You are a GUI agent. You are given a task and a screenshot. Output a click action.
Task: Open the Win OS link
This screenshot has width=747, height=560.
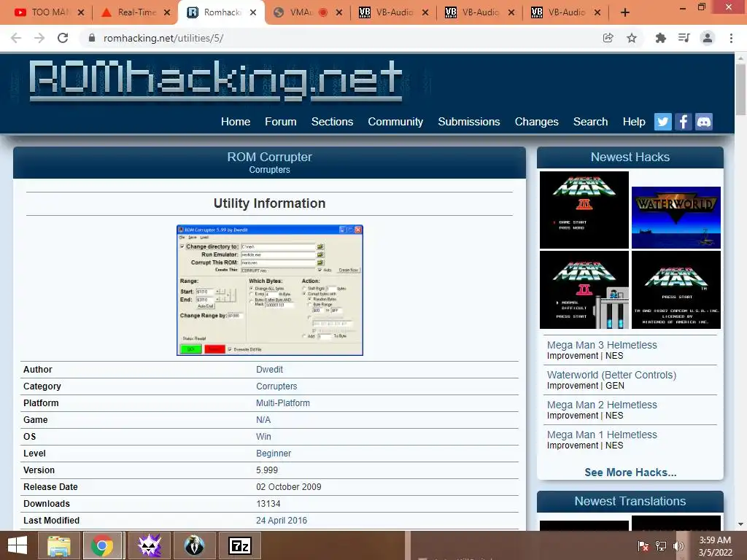point(263,437)
